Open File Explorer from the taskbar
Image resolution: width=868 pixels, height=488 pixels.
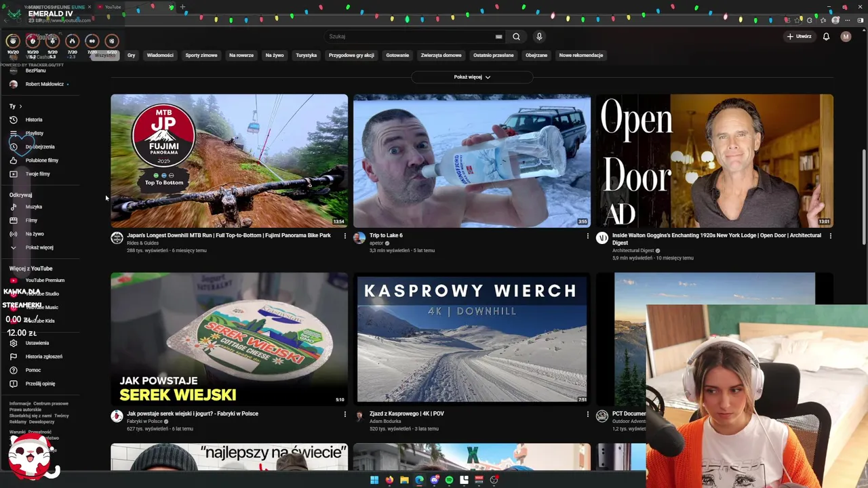(x=404, y=480)
